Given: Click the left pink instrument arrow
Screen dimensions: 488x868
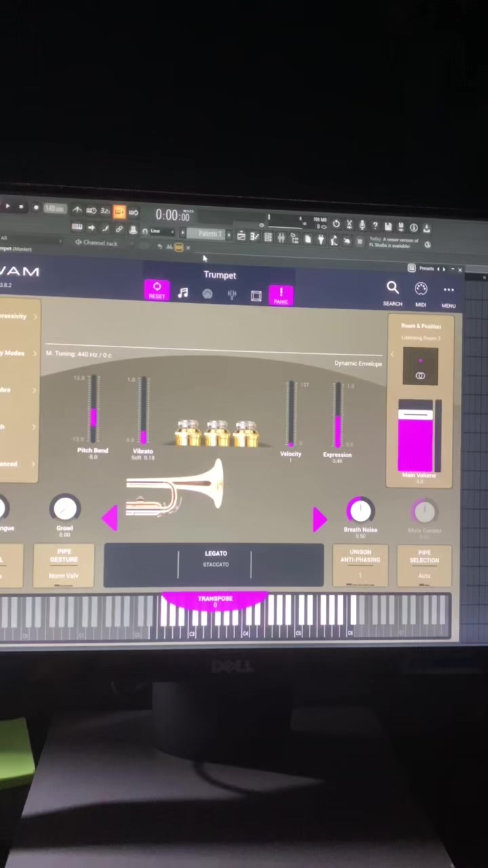Looking at the screenshot, I should (x=110, y=517).
